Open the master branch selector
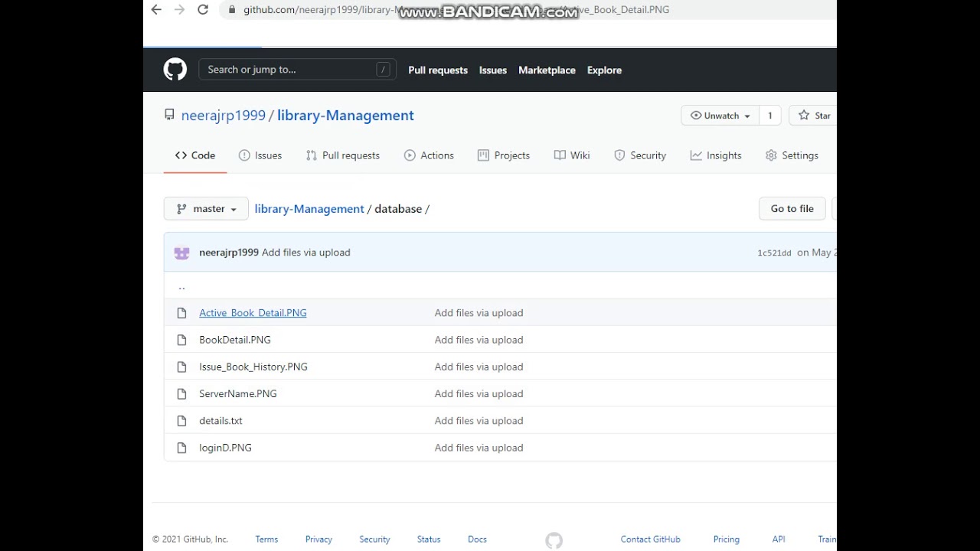980x551 pixels. click(206, 209)
